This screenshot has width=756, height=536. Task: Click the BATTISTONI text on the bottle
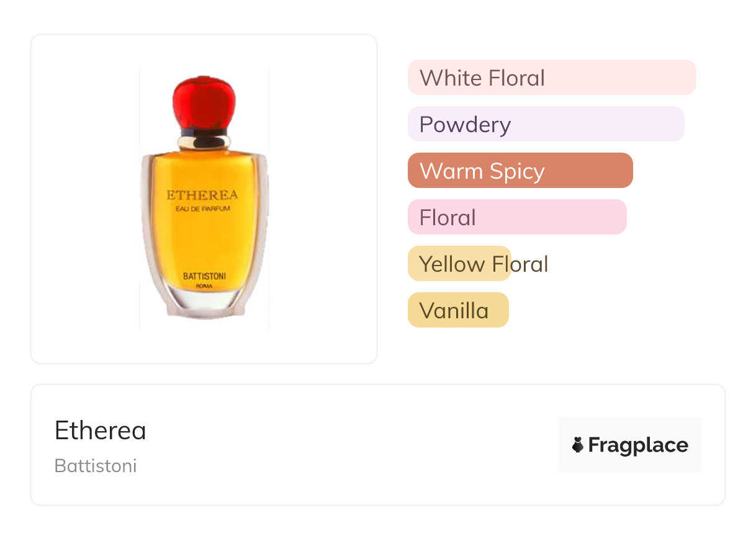pos(204,276)
